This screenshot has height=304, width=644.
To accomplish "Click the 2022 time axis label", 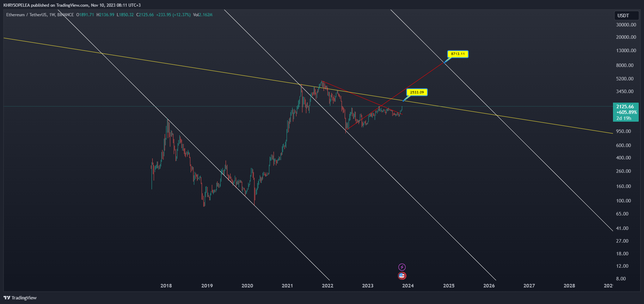I will (x=327, y=286).
